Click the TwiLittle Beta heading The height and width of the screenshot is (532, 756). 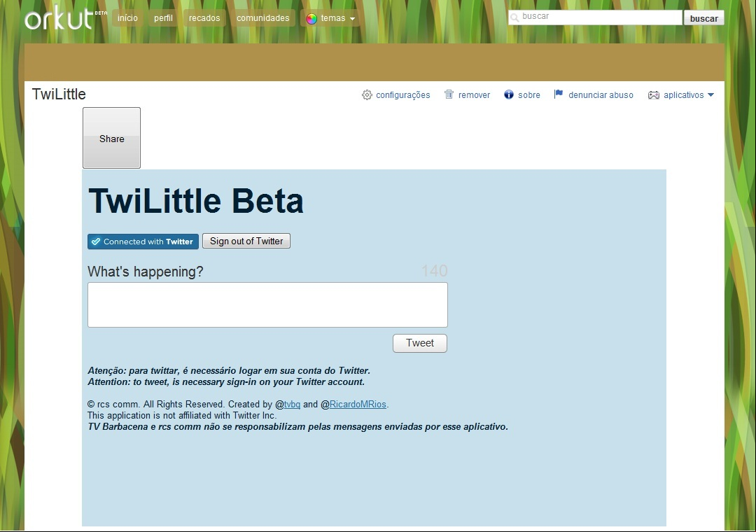tap(196, 201)
